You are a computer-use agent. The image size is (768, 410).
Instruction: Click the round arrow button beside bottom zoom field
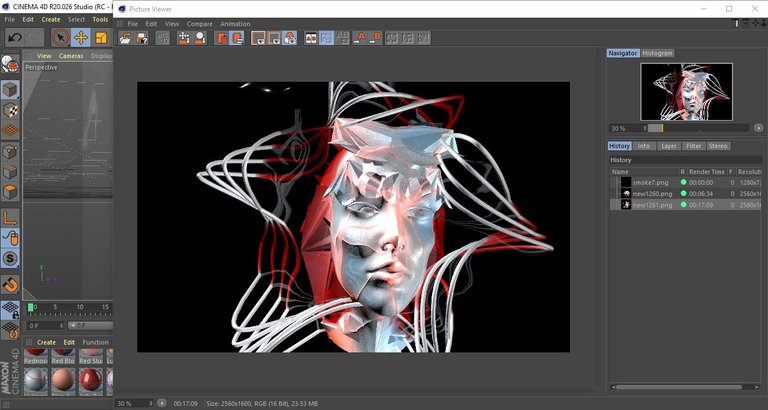162,404
